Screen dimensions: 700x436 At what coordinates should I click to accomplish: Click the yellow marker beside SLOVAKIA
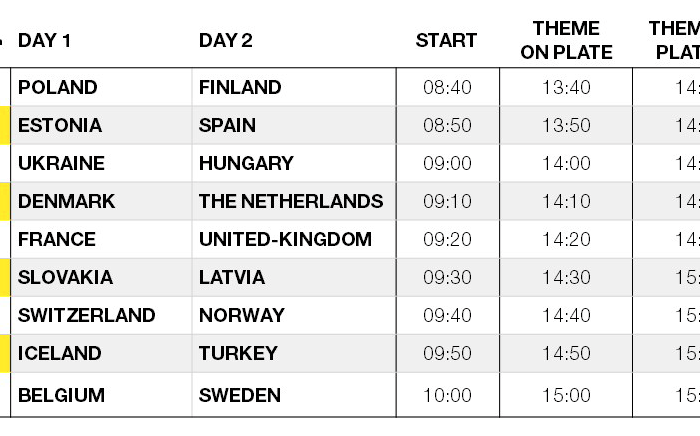tap(5, 277)
